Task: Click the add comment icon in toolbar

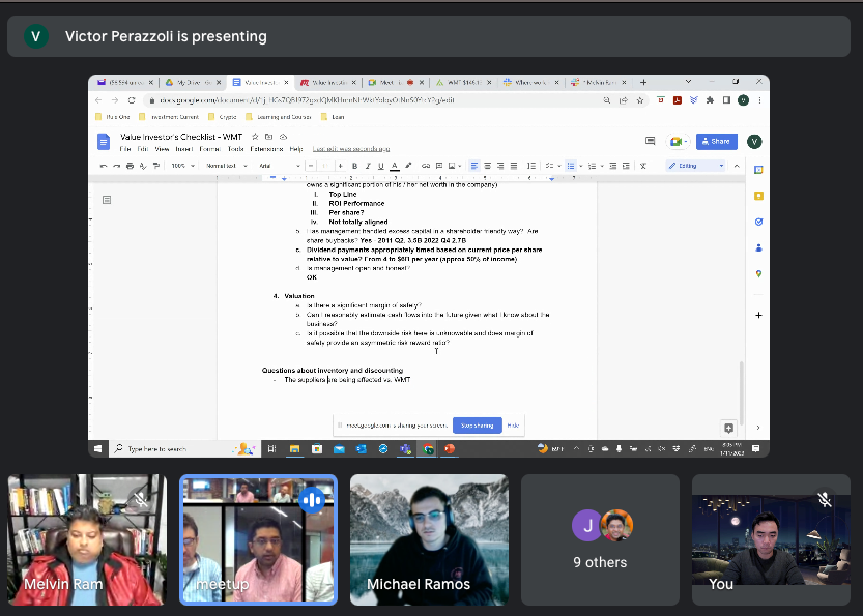Action: click(x=439, y=166)
